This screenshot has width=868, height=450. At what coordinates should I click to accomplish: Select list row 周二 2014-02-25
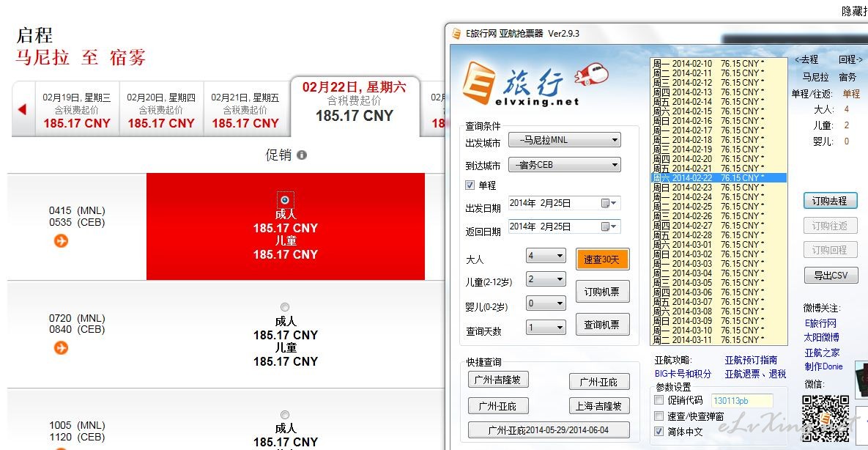718,206
